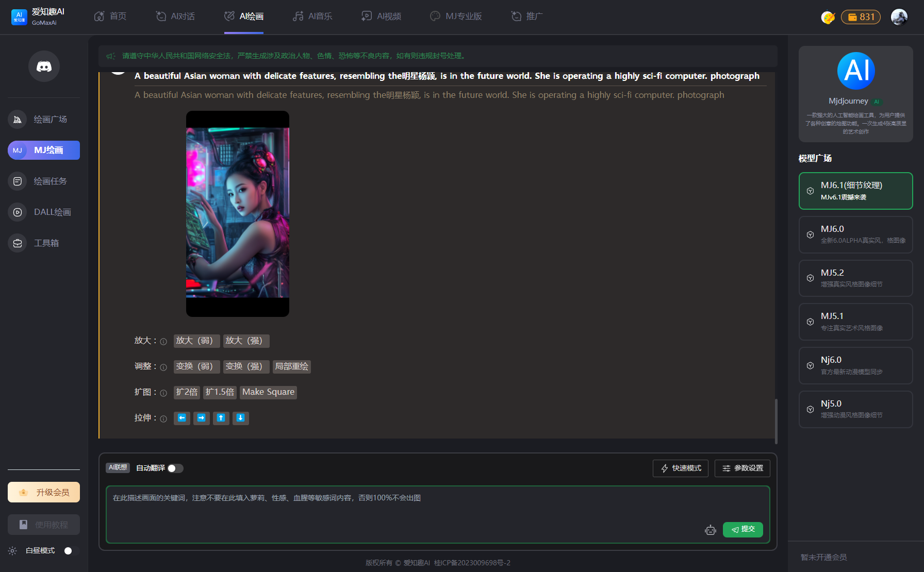This screenshot has width=924, height=572.
Task: Click the bold English prompt title text
Action: click(x=447, y=76)
